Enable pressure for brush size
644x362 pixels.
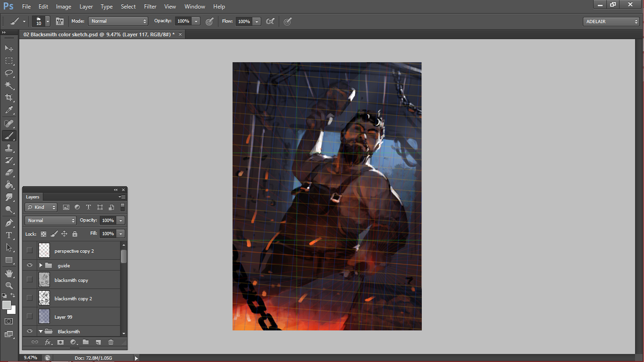point(288,21)
